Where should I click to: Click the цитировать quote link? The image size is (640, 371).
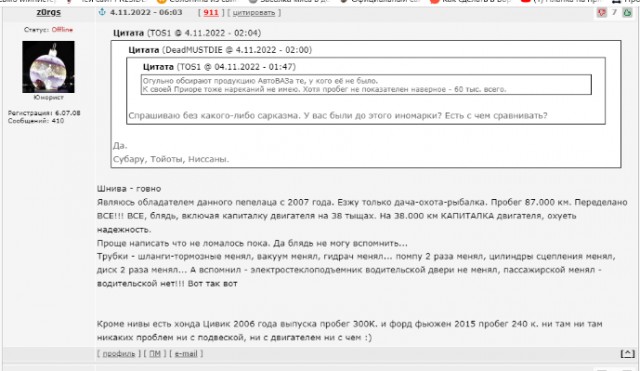pos(254,13)
